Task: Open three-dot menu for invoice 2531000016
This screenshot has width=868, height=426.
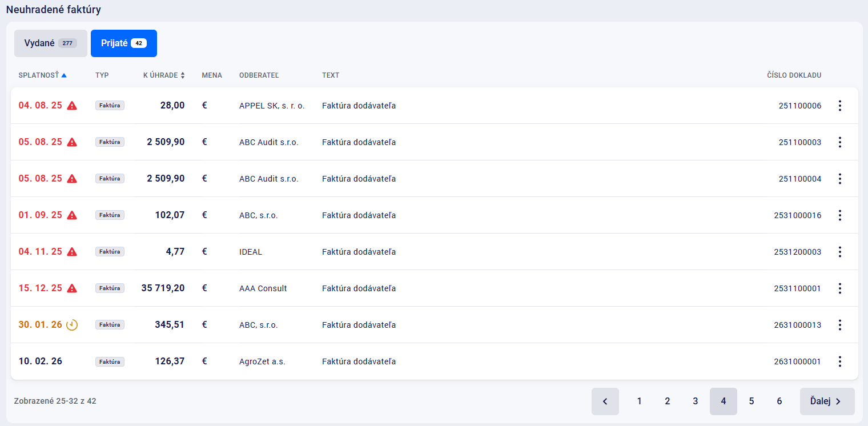Action: point(839,215)
